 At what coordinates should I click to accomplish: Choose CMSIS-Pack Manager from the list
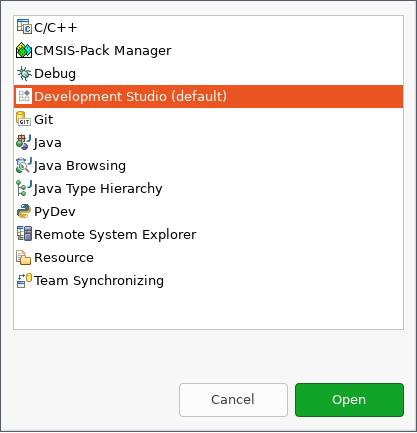point(208,50)
